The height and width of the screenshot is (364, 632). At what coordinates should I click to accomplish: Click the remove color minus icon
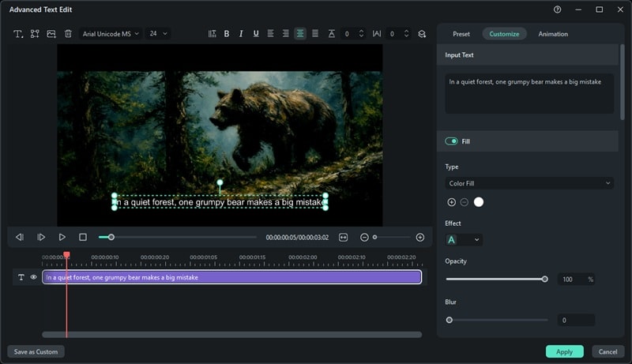465,202
